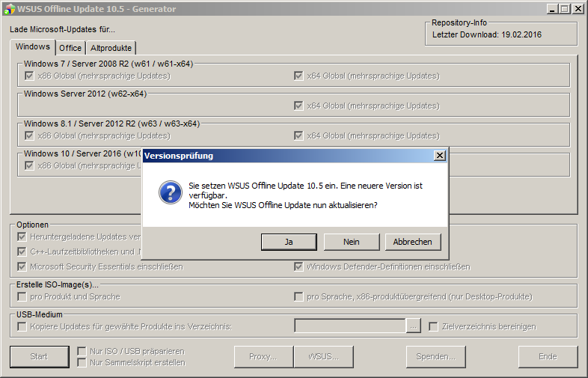
Task: Select the Windows tab
Action: point(33,47)
